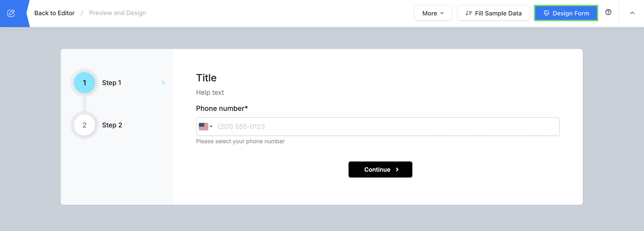Click the paint roller icon on Design Form
Screen dimensions: 644x231
(x=546, y=13)
